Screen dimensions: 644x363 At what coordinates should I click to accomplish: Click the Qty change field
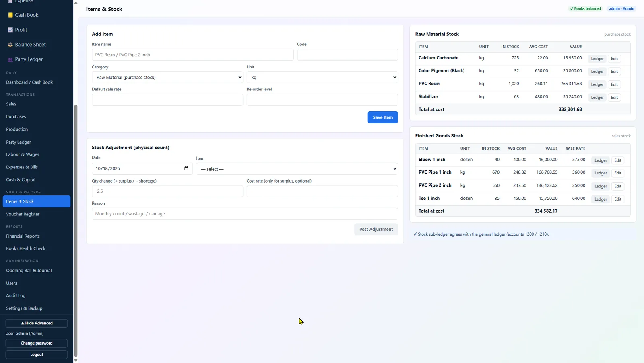[x=167, y=191]
